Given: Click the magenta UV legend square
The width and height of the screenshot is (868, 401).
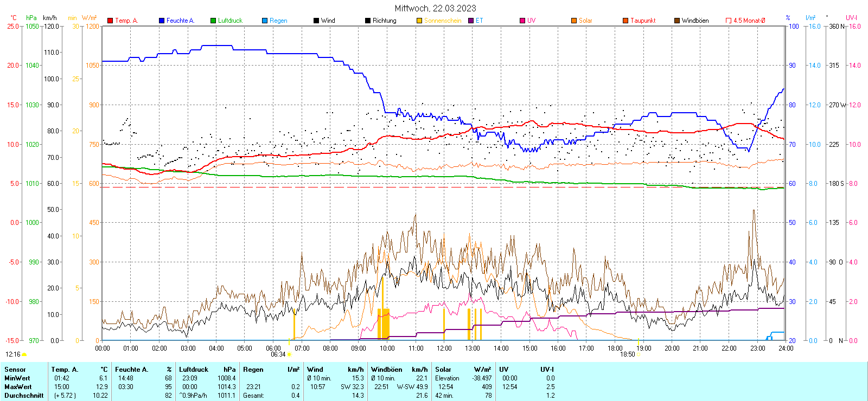Looking at the screenshot, I should point(522,21).
